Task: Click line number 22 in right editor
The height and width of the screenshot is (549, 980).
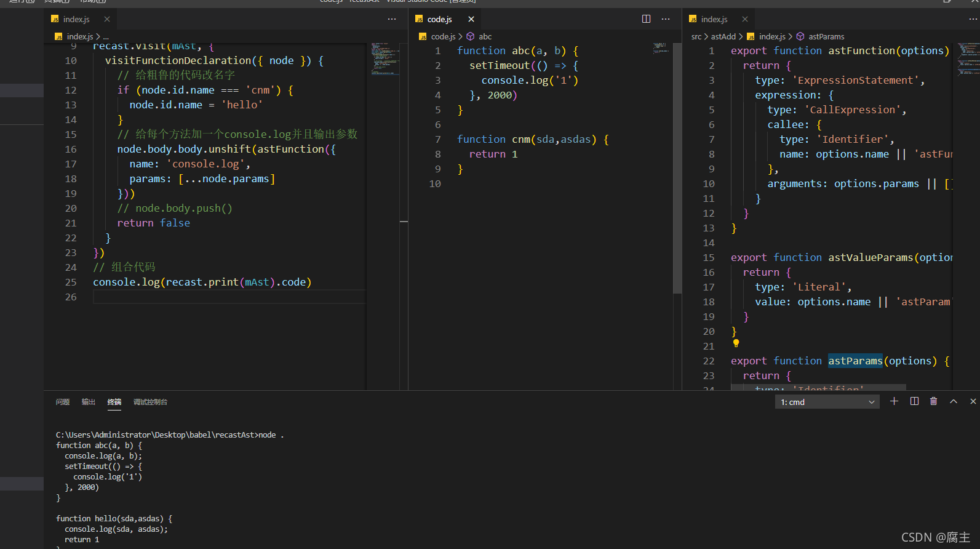Action: pos(709,361)
